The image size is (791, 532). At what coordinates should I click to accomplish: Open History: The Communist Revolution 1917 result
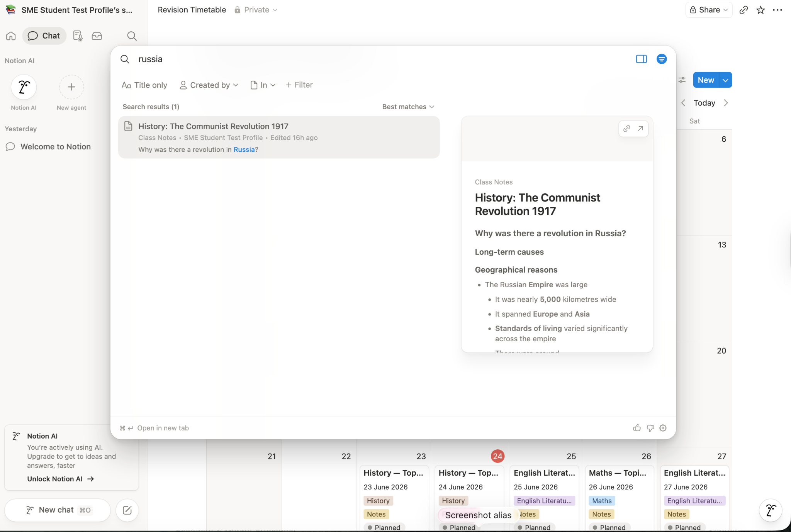point(279,137)
